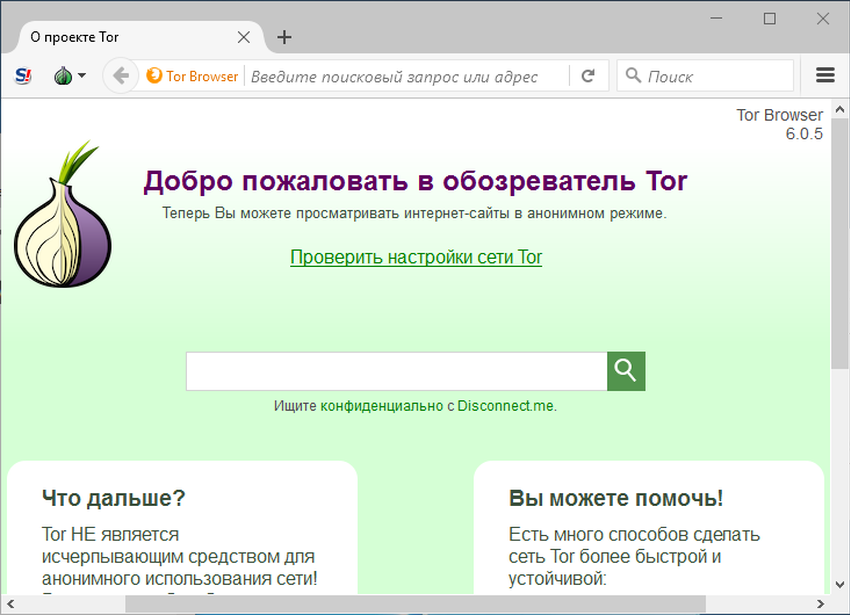Click the page reload icon
The height and width of the screenshot is (615, 850).
[590, 75]
